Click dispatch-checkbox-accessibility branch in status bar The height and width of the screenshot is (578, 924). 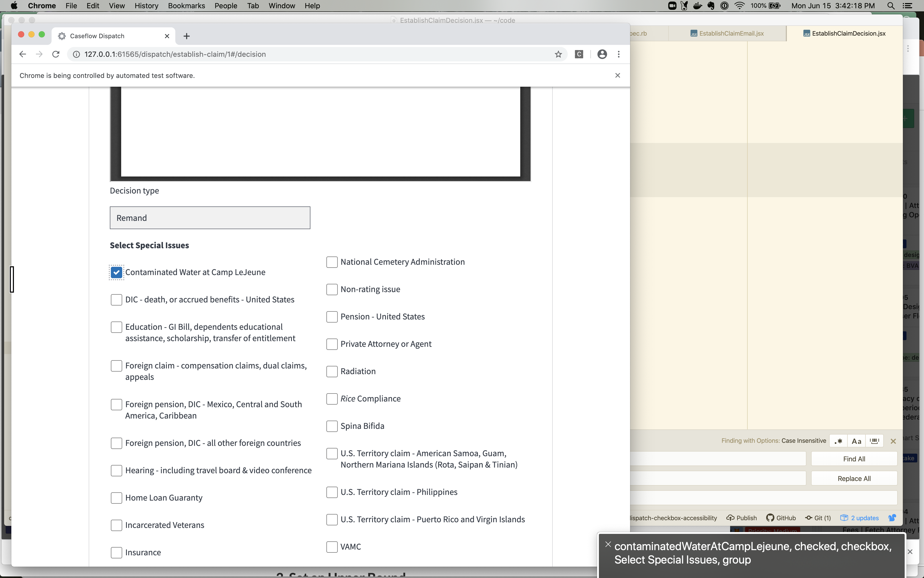click(673, 518)
